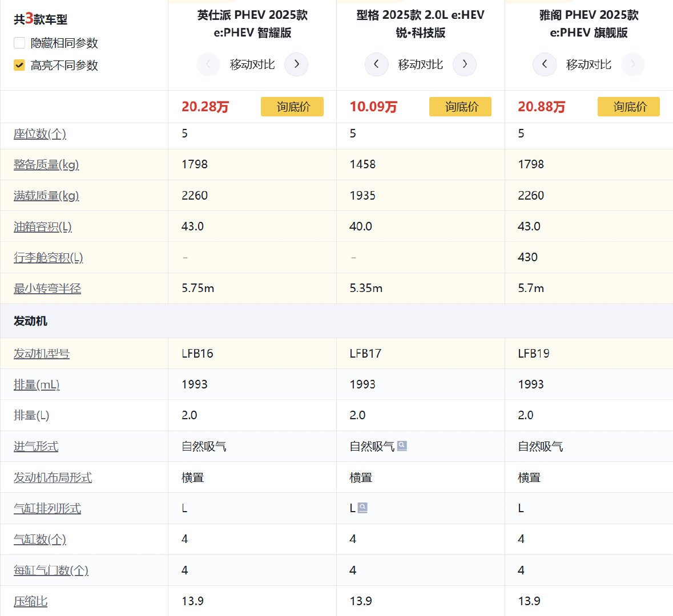Open 每缸气门数(个) parameter link
The width and height of the screenshot is (673, 616).
click(51, 570)
